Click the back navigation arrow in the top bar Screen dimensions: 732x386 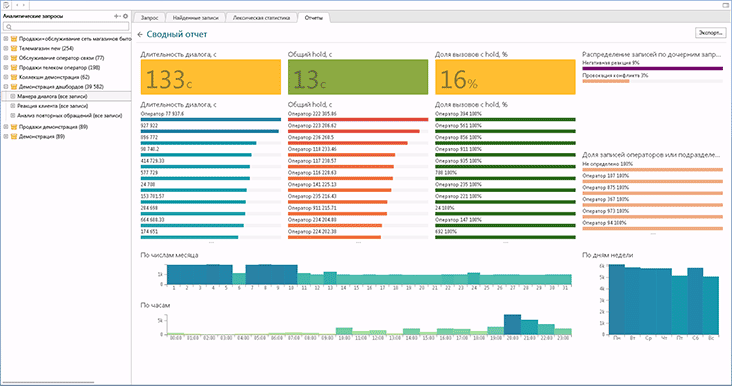(x=17, y=5)
